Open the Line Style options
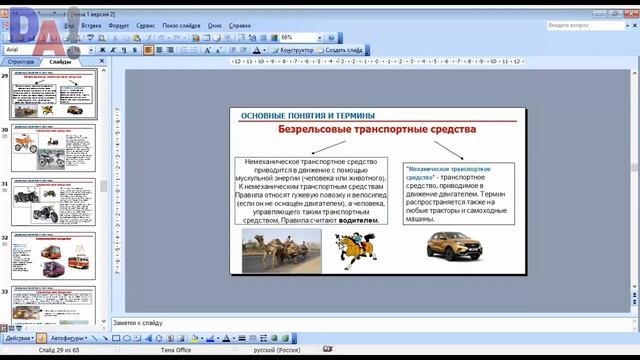This screenshot has width=640, height=360. pos(242,338)
